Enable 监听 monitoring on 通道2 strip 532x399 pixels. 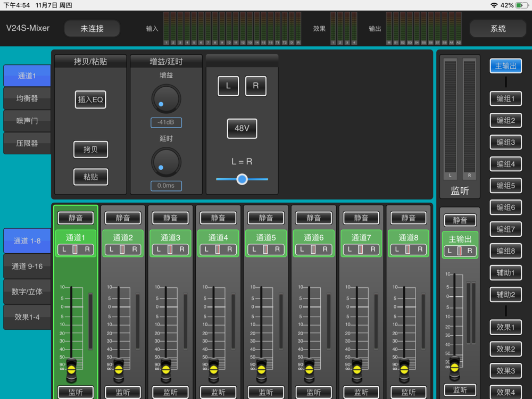point(123,392)
